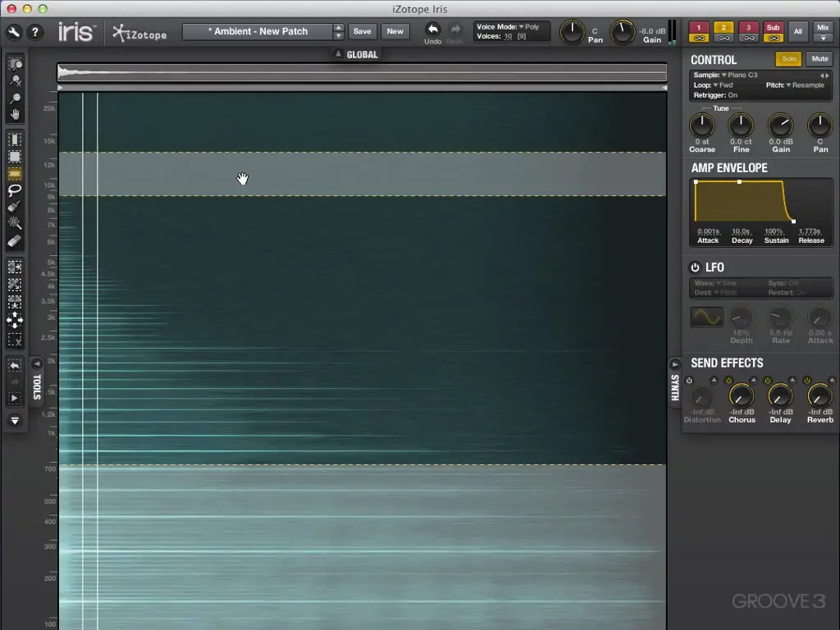
Task: Switch to the Mix view tab
Action: [823, 28]
